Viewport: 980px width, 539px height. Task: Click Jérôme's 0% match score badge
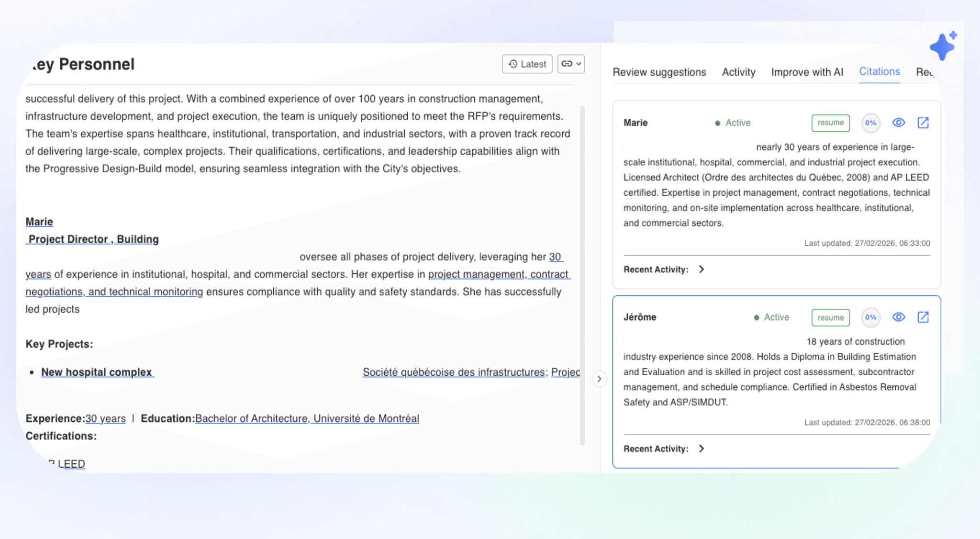[x=870, y=317]
